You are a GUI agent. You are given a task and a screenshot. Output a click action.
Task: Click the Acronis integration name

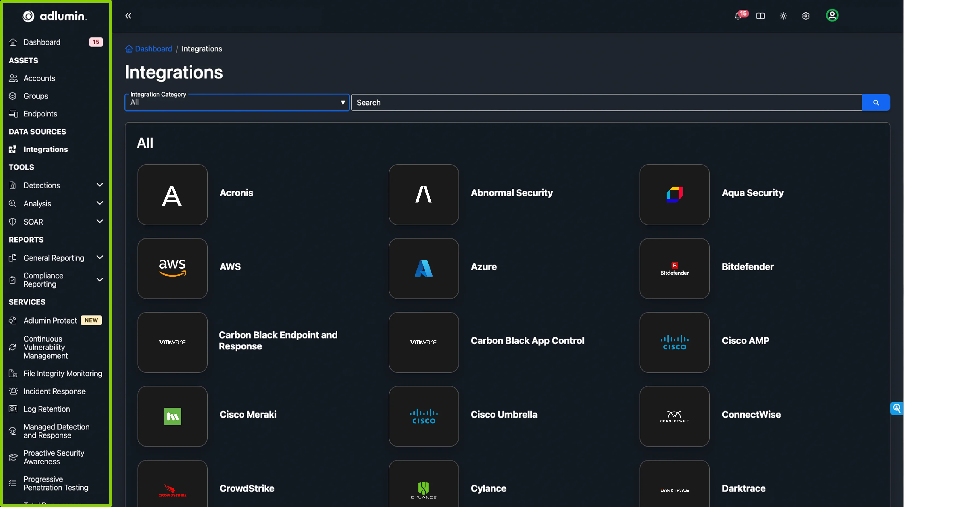236,193
